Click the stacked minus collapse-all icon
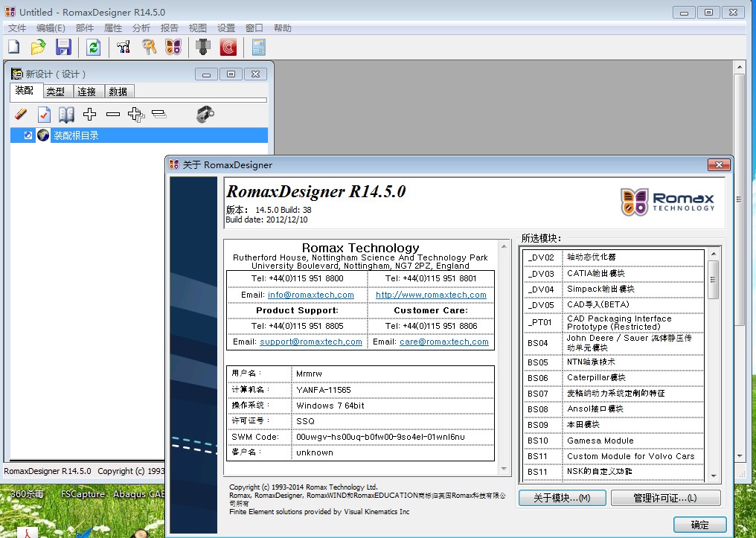The width and height of the screenshot is (756, 538). click(x=158, y=114)
